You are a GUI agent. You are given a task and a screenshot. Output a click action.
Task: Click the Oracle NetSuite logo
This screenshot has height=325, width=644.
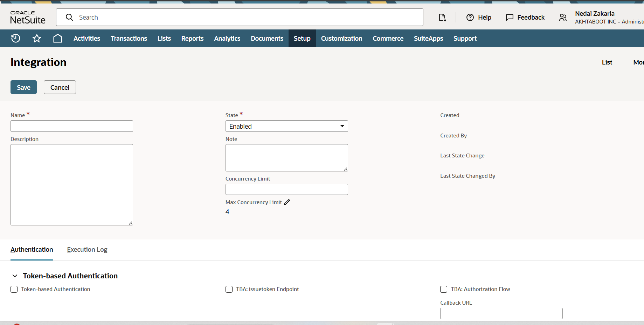click(28, 17)
